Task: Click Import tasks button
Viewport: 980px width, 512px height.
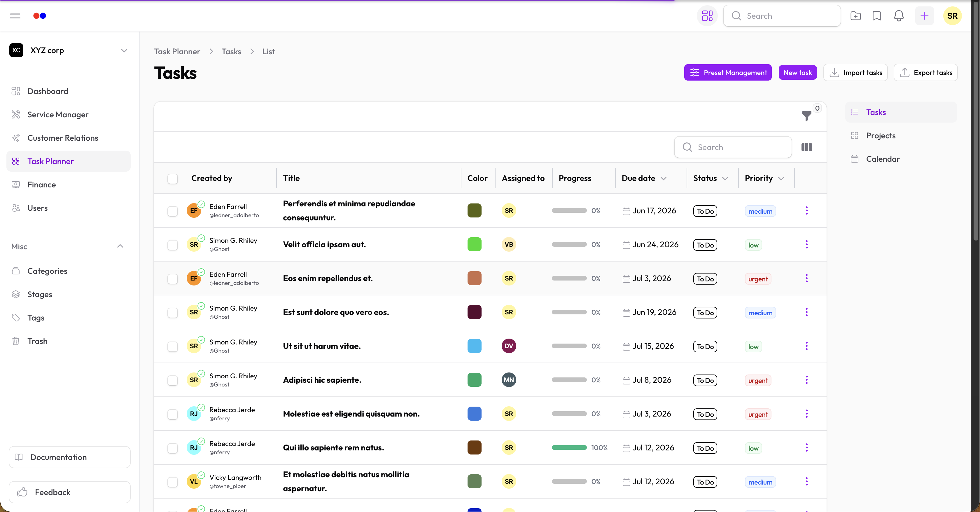Action: tap(855, 72)
